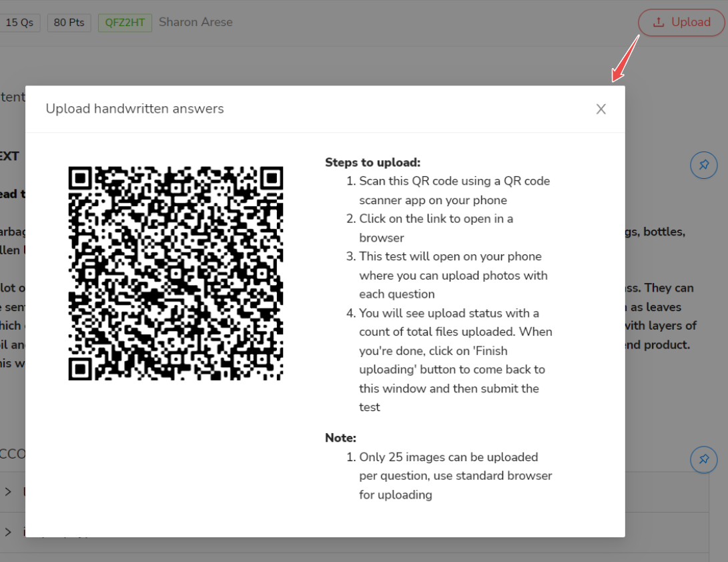Click the Upload button at top right
Viewport: 728px width, 562px height.
pyautogui.click(x=681, y=22)
